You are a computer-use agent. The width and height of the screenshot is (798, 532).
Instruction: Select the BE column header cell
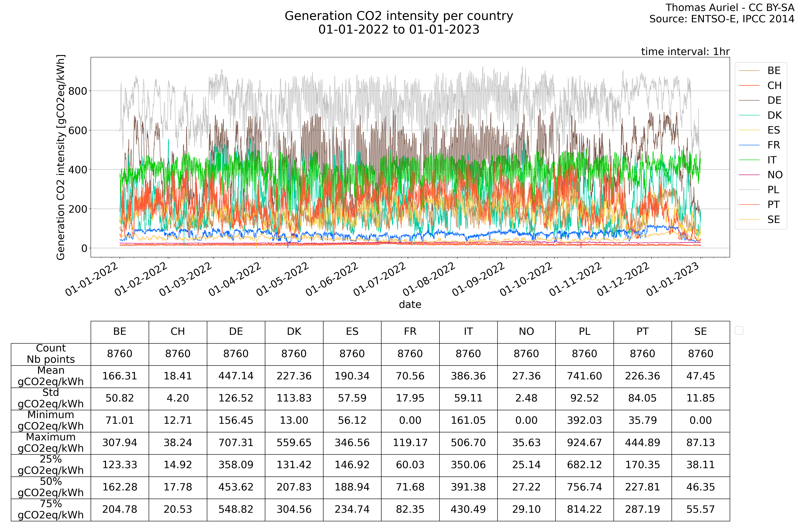120,332
